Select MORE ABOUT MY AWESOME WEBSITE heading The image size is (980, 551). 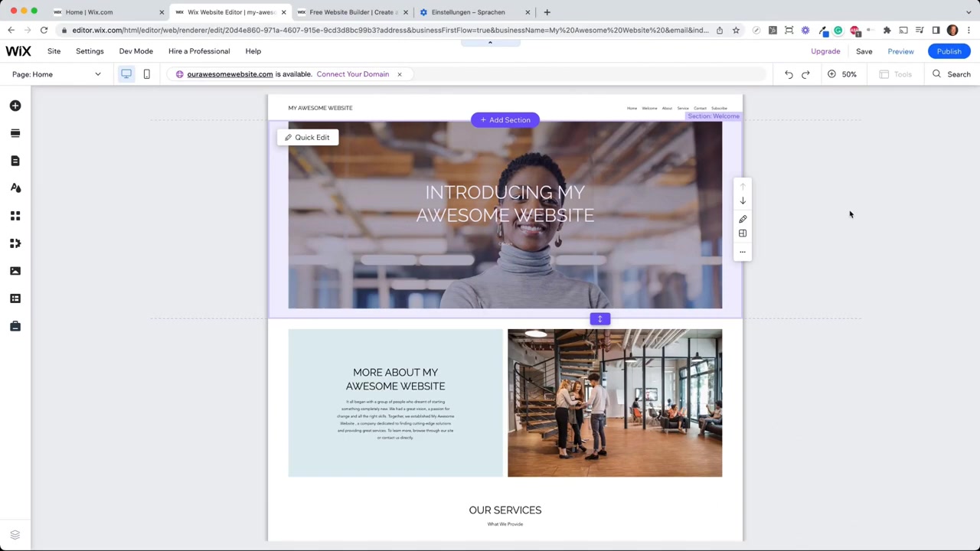tap(395, 379)
